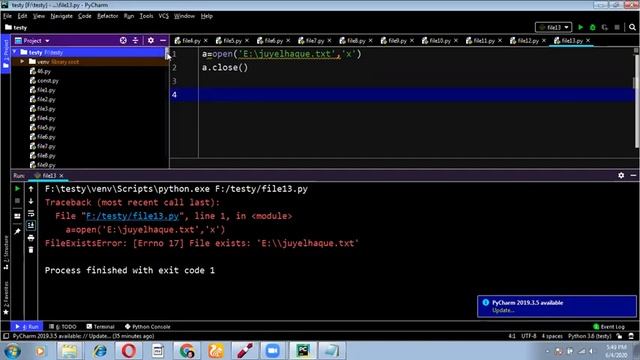Close the file13 Run tab
Viewport: 640px width, 360px height.
(61, 176)
